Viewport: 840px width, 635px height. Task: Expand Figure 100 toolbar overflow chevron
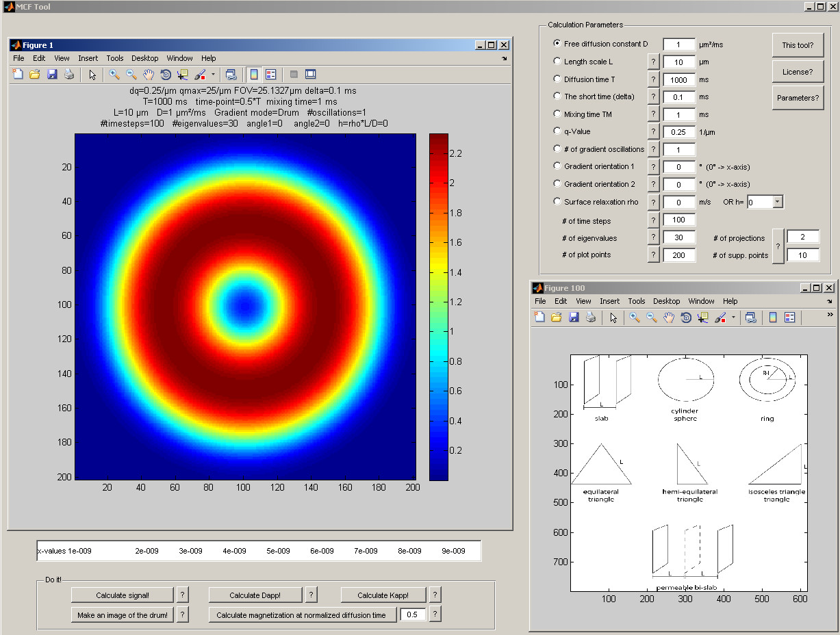coord(830,314)
